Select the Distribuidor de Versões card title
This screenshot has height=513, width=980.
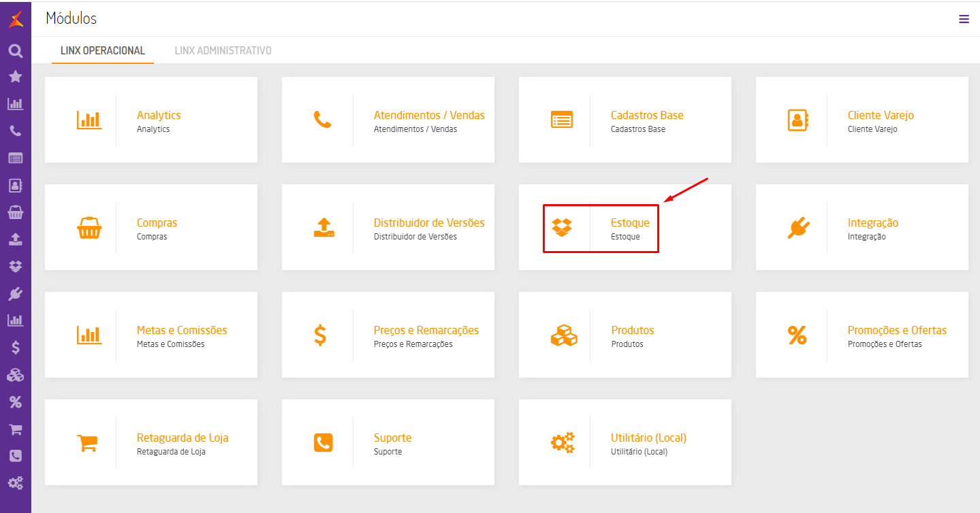pos(429,222)
